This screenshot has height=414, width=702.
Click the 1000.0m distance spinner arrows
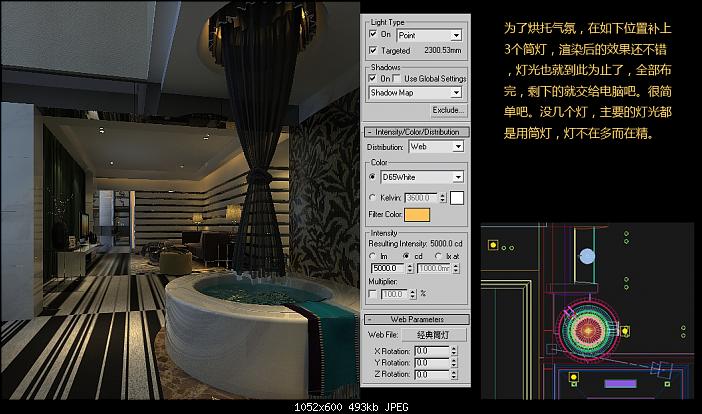pos(456,269)
